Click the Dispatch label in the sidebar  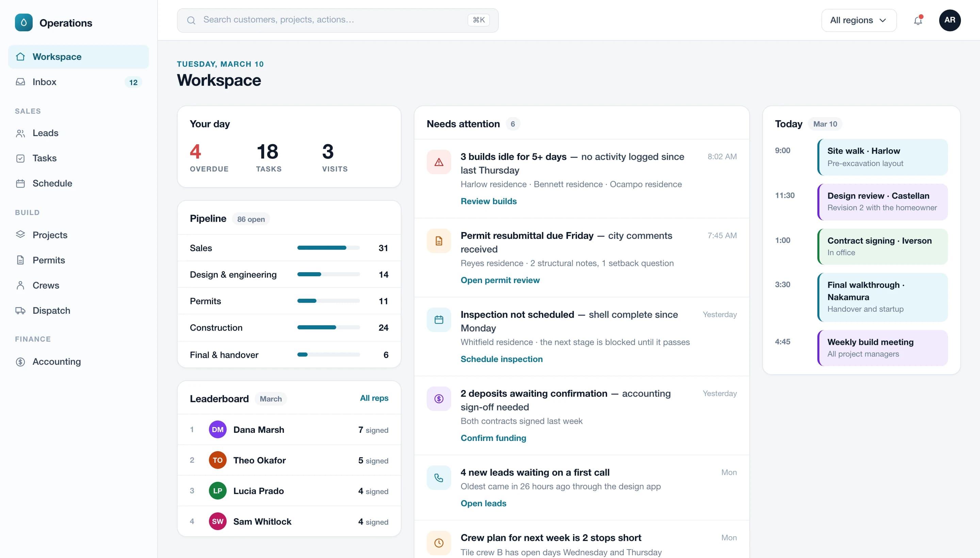[51, 310]
